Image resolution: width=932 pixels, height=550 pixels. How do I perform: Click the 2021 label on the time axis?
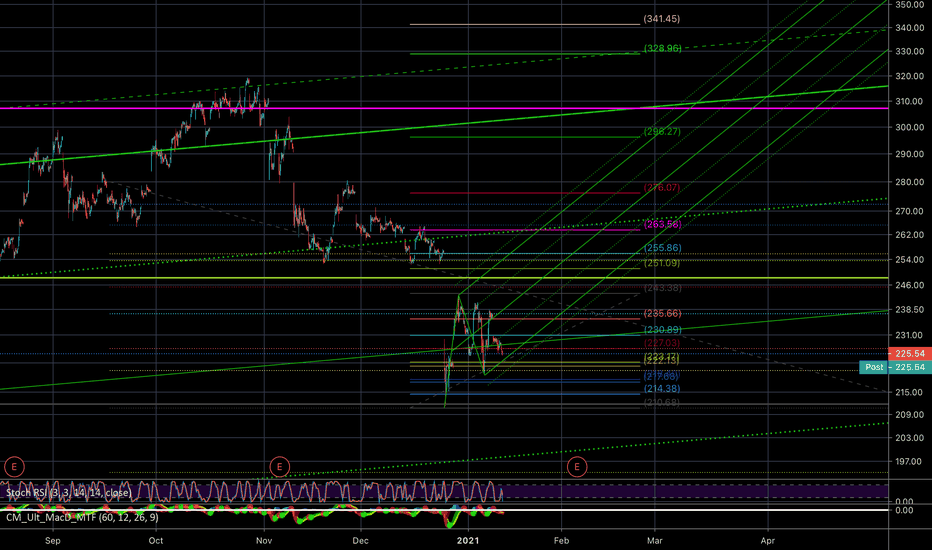tap(468, 540)
